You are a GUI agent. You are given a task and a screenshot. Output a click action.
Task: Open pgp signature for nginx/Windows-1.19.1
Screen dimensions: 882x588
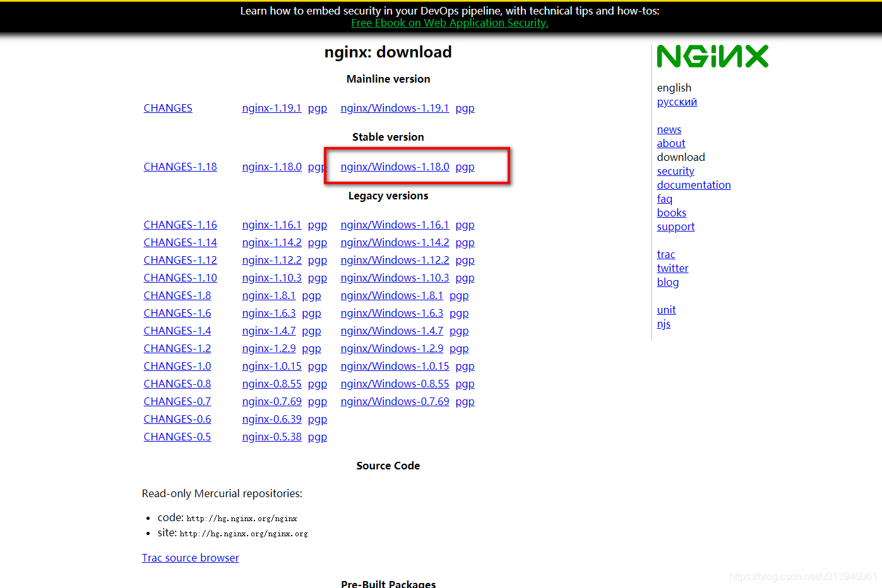click(465, 108)
